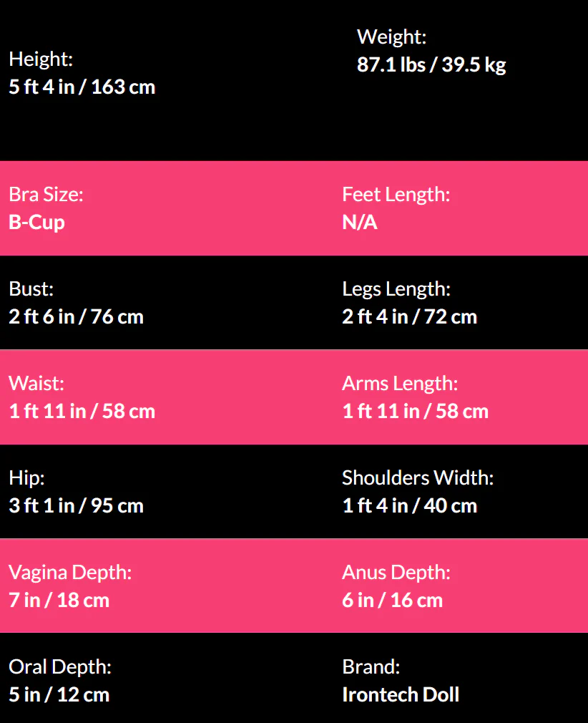The image size is (588, 723).
Task: Click the Feet Length label
Action: coord(396,195)
